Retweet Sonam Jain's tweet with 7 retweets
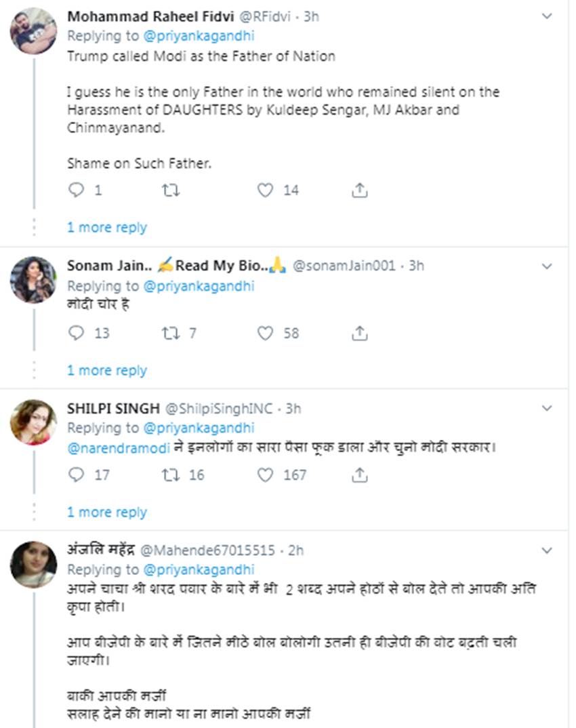Image resolution: width=576 pixels, height=728 pixels. coord(168,333)
